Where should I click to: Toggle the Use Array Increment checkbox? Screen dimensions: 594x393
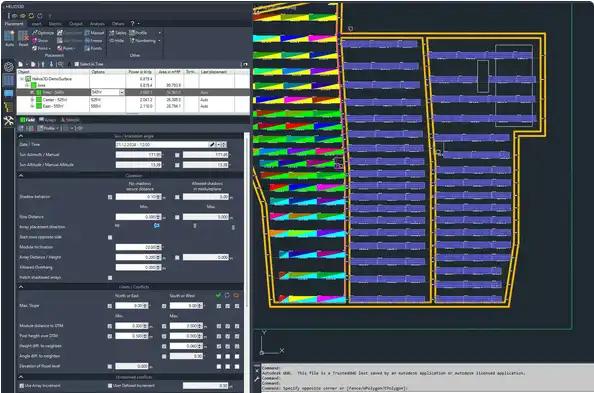coord(22,386)
